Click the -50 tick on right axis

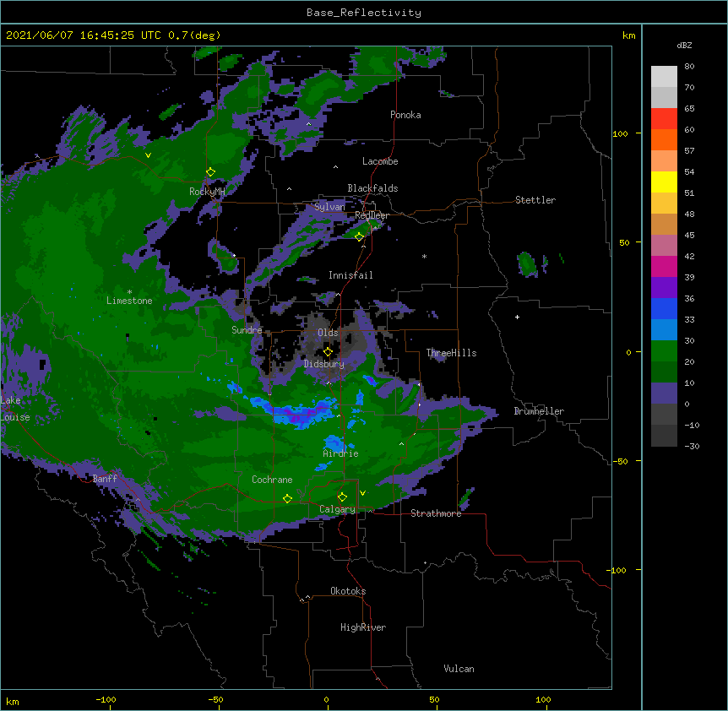click(620, 461)
